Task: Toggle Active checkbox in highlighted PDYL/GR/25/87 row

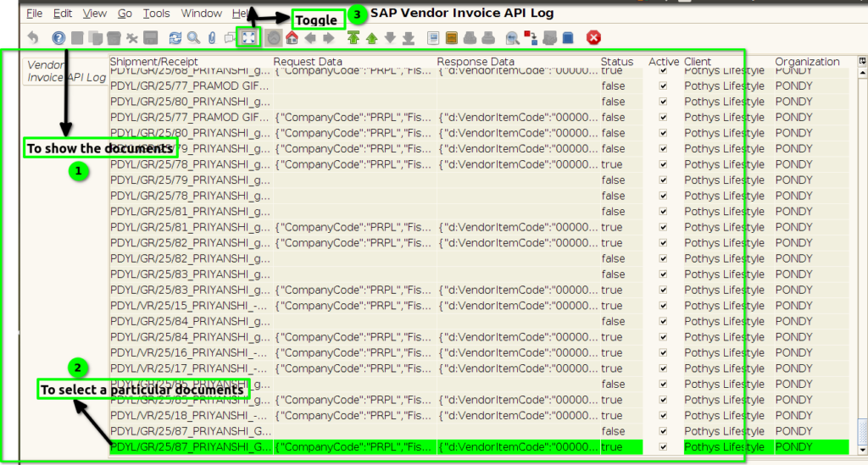Action: coord(663,446)
